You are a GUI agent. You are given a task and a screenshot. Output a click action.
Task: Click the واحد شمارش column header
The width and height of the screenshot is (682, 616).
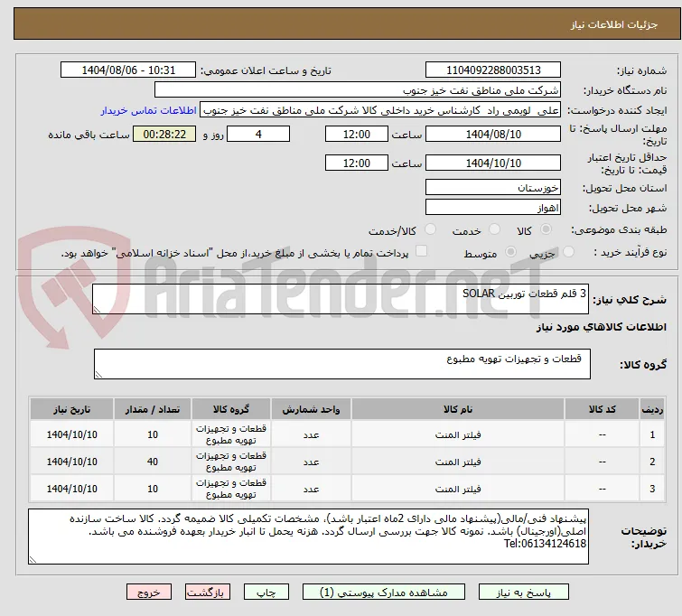click(x=311, y=409)
